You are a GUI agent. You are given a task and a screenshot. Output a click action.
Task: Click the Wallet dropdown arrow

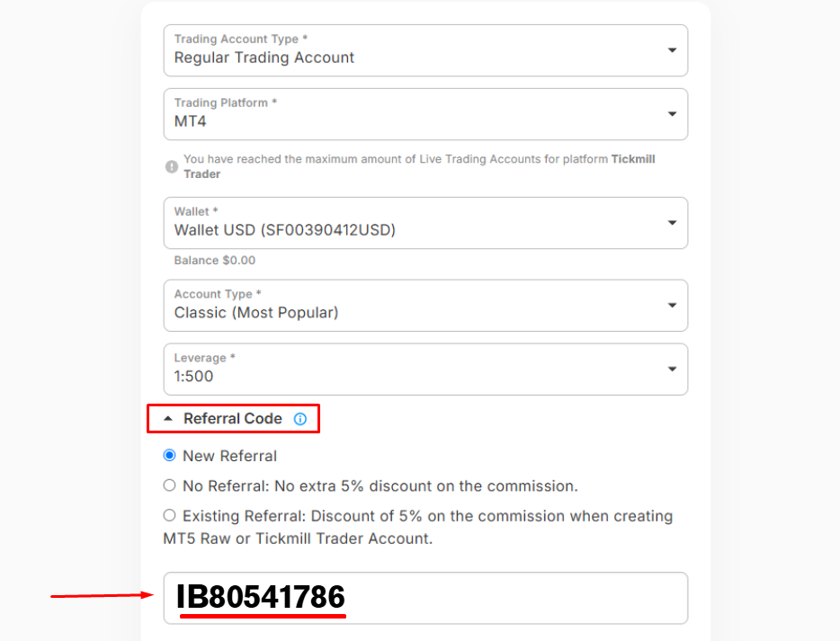click(x=672, y=223)
